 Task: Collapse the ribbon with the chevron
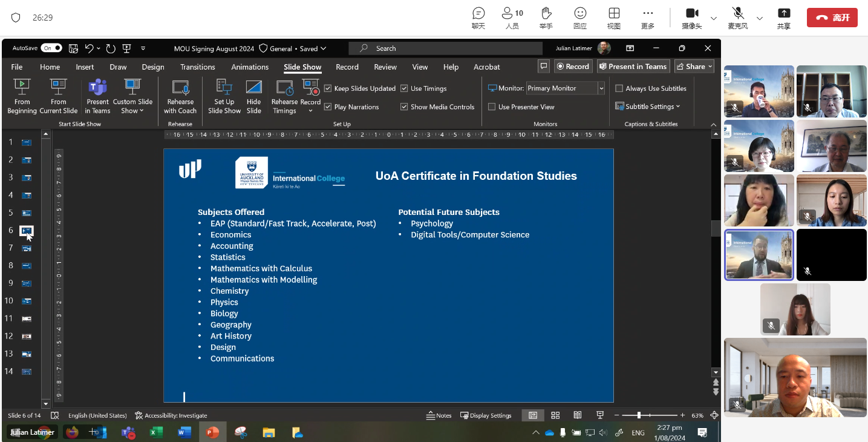point(713,124)
